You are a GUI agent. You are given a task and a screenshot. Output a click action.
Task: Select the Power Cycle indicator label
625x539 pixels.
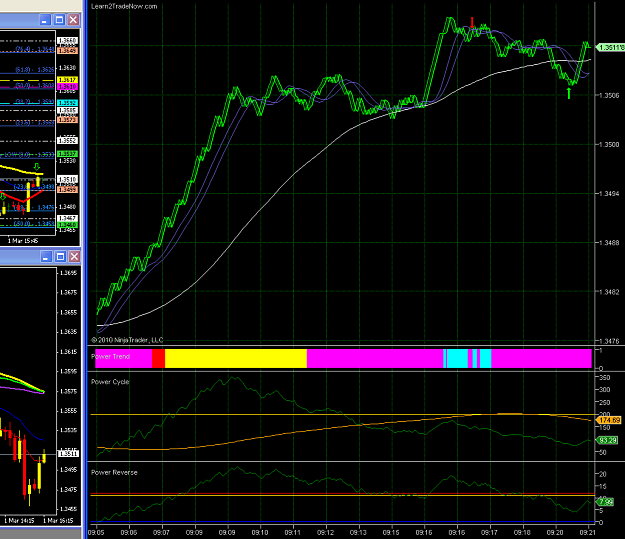coord(110,382)
